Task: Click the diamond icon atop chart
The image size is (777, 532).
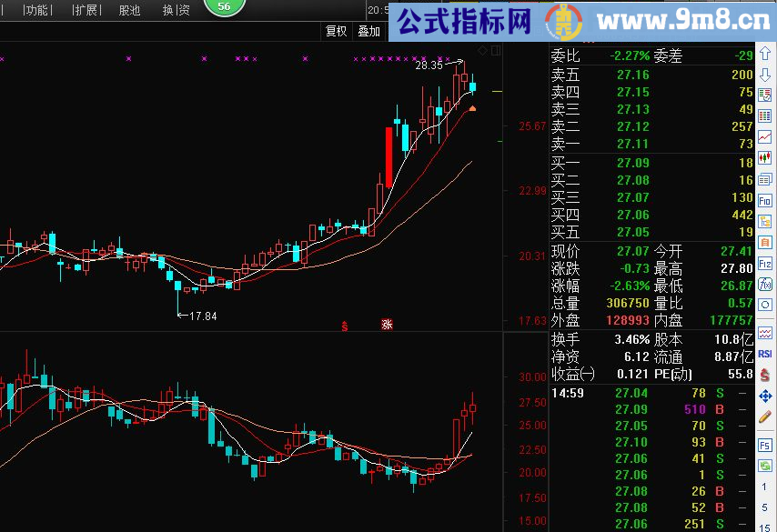Action: tap(482, 50)
